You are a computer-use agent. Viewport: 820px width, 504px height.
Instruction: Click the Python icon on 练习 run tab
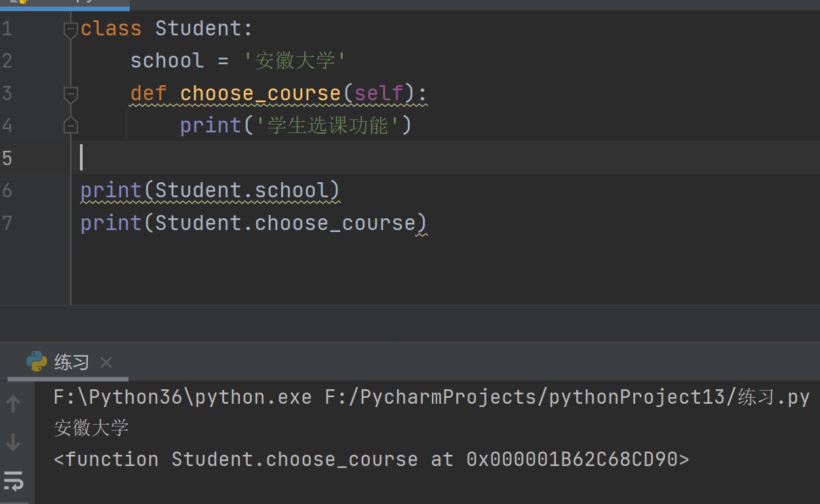click(37, 362)
